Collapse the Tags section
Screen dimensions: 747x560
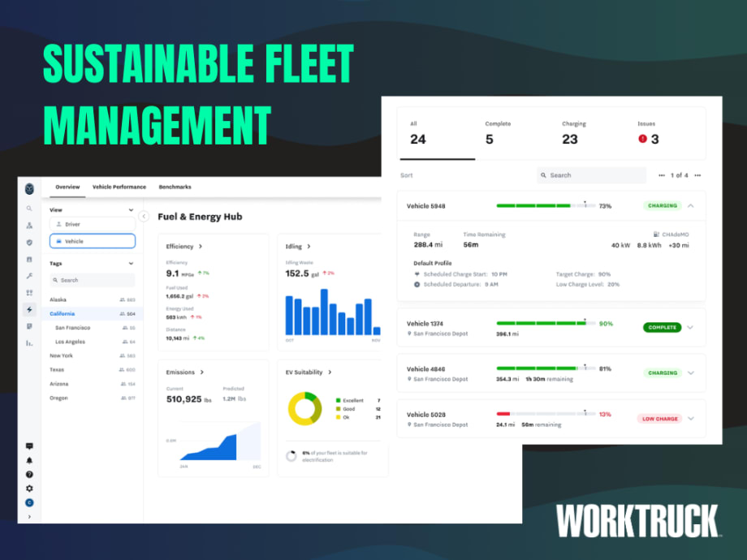[x=131, y=263]
